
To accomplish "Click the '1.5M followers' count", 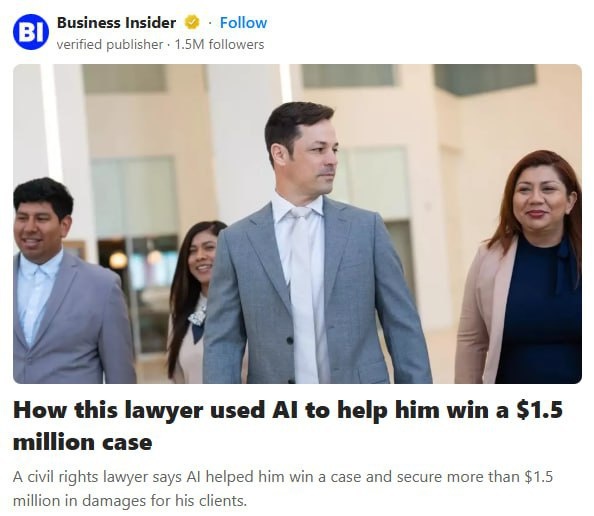I will pyautogui.click(x=219, y=45).
